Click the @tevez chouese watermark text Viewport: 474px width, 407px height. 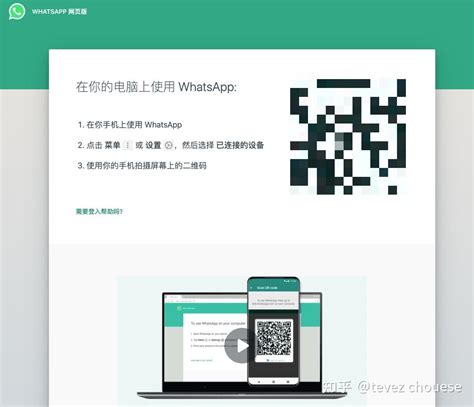(x=410, y=387)
